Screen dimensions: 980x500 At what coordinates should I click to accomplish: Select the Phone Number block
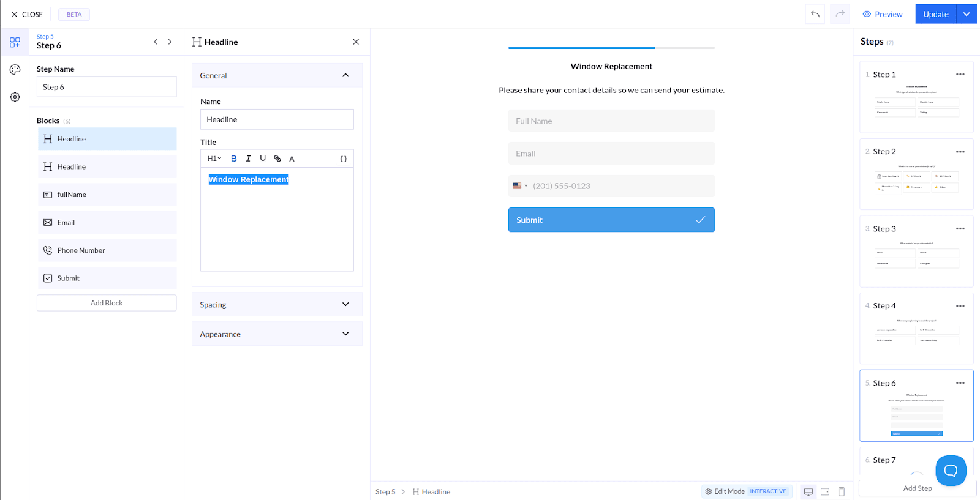click(x=107, y=250)
